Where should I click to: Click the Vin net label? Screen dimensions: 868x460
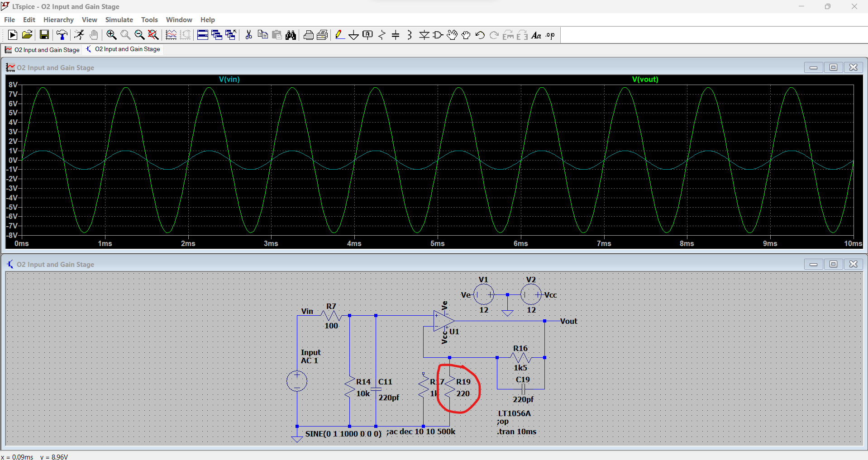(x=307, y=311)
